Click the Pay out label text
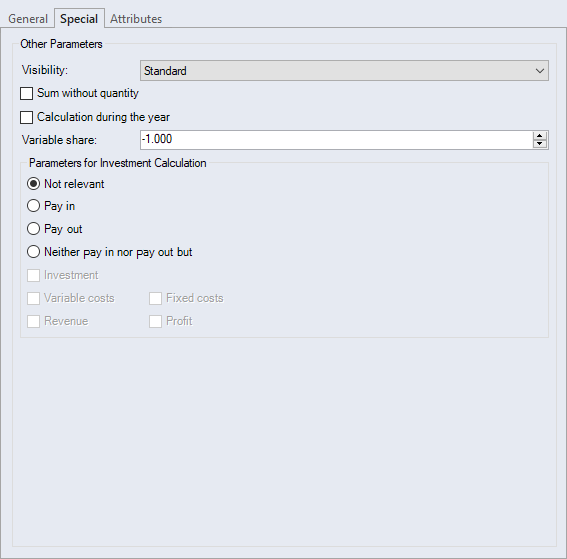 click(63, 229)
